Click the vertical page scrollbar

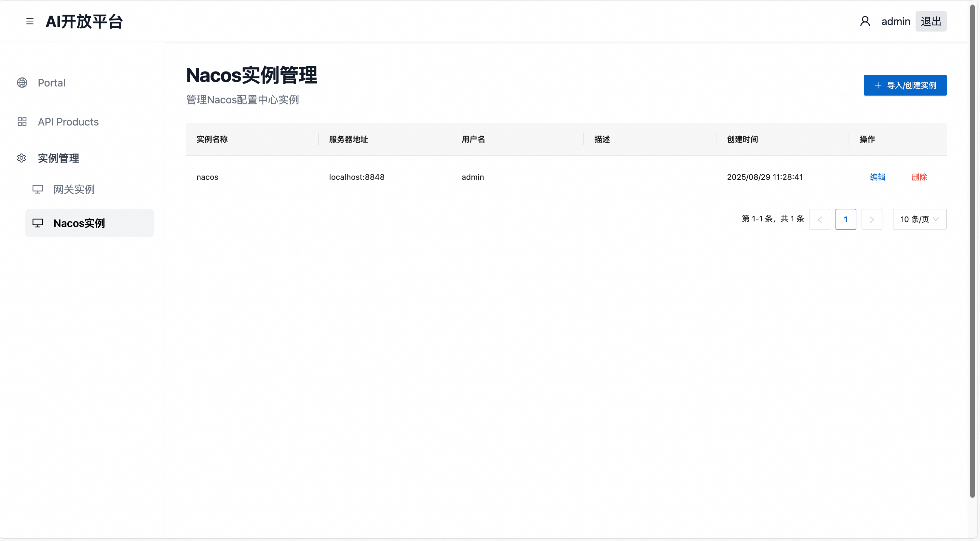coord(972,251)
